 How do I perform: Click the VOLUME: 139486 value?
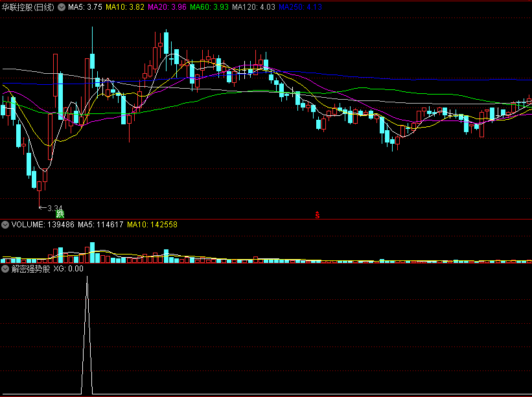pyautogui.click(x=43, y=225)
